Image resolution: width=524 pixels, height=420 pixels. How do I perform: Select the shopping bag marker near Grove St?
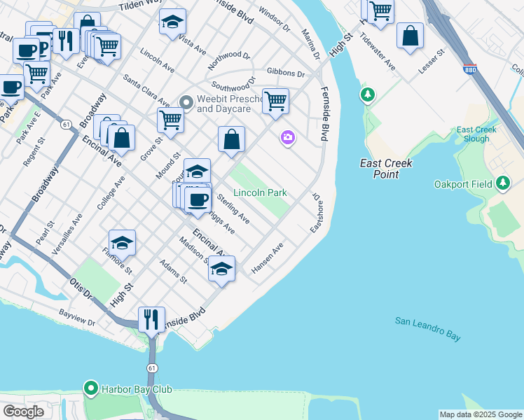coord(121,138)
